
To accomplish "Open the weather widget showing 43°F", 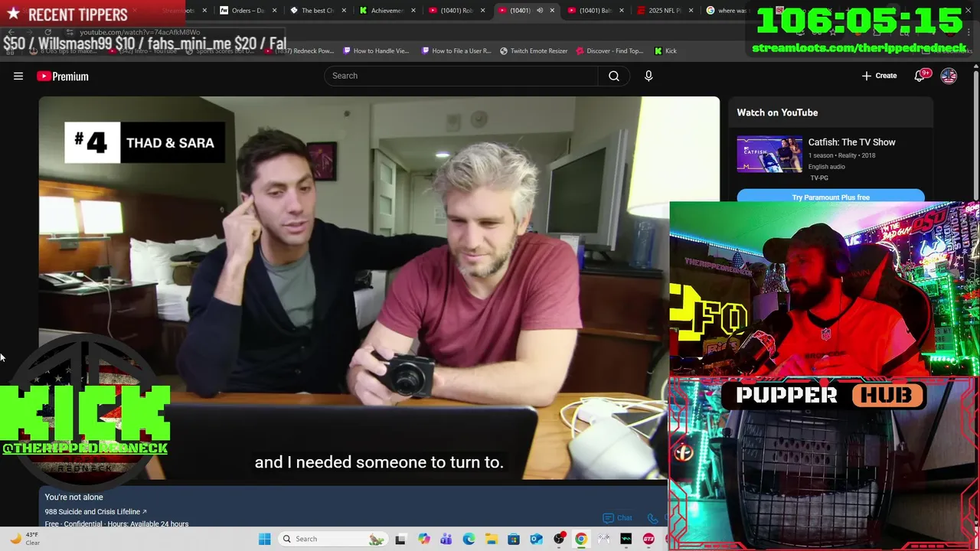I will click(x=24, y=539).
